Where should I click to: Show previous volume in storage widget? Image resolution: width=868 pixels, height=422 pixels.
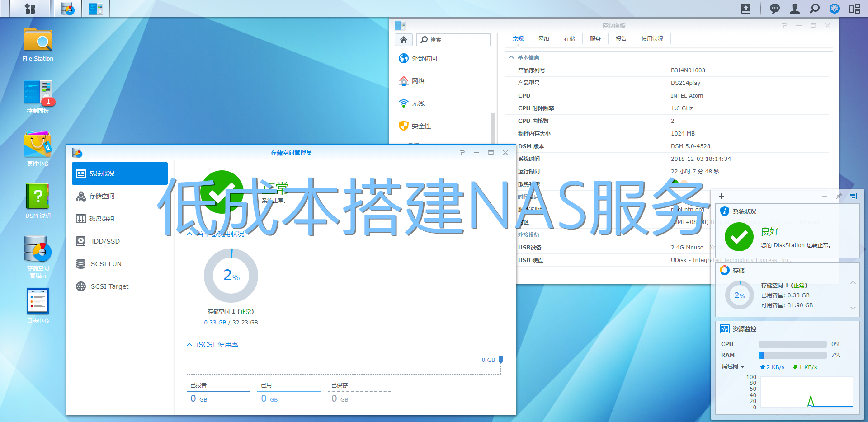click(853, 282)
